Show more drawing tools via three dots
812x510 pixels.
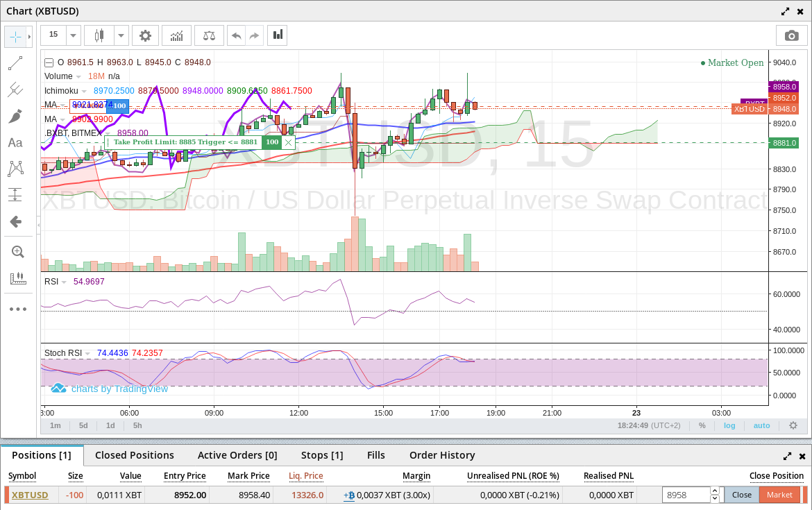pos(17,309)
